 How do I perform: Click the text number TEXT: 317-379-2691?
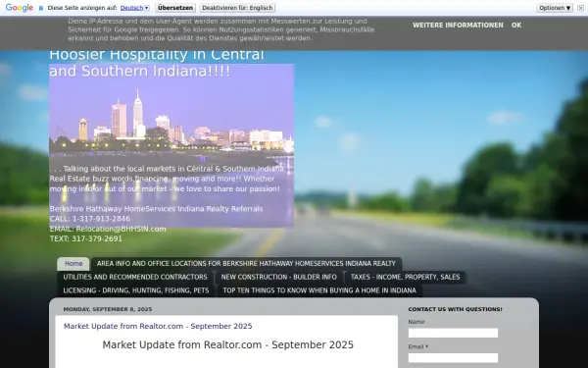tap(85, 238)
